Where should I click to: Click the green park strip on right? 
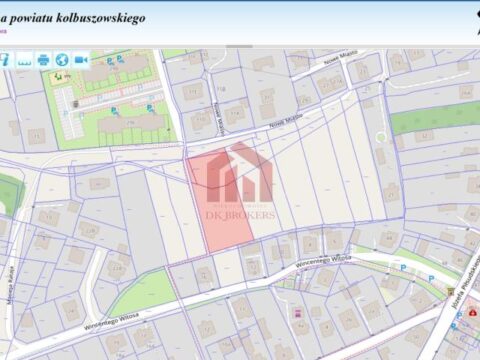(435, 118)
